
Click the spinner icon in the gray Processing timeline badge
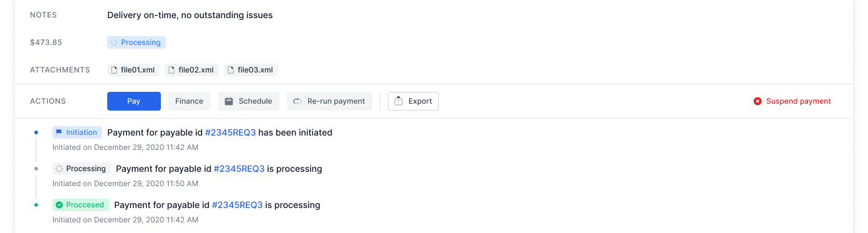pos(59,169)
